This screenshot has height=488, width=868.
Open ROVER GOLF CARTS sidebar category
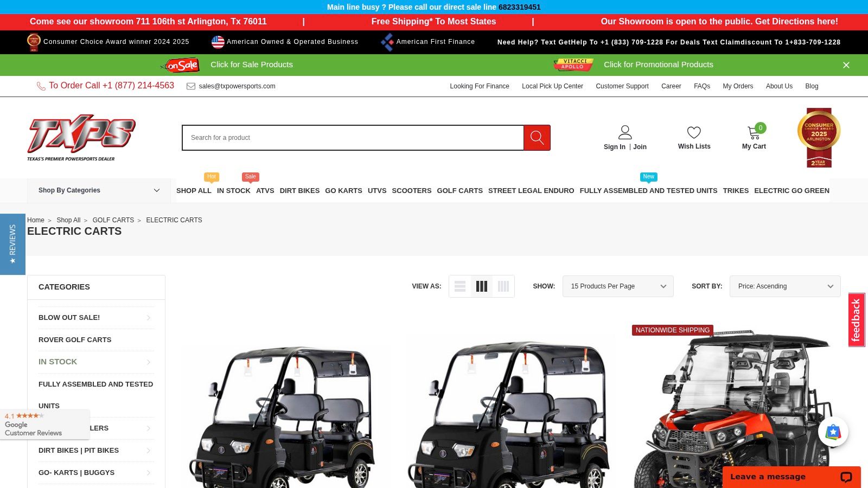click(x=75, y=340)
